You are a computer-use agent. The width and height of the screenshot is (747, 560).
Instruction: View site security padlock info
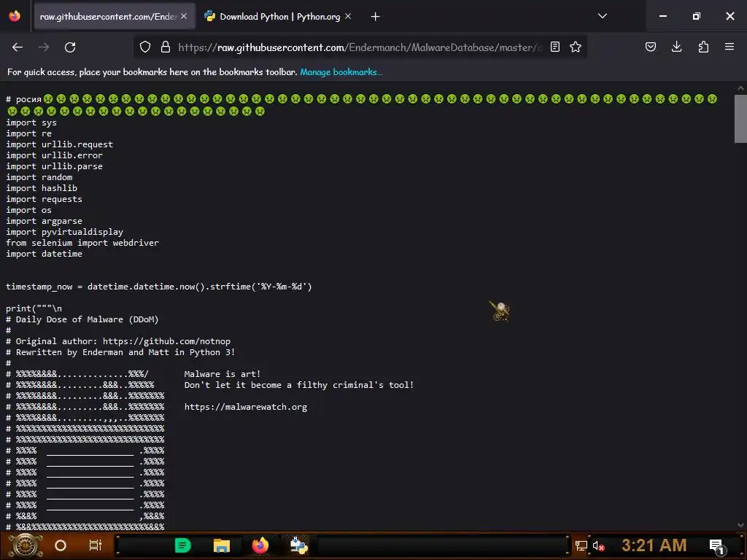[166, 47]
